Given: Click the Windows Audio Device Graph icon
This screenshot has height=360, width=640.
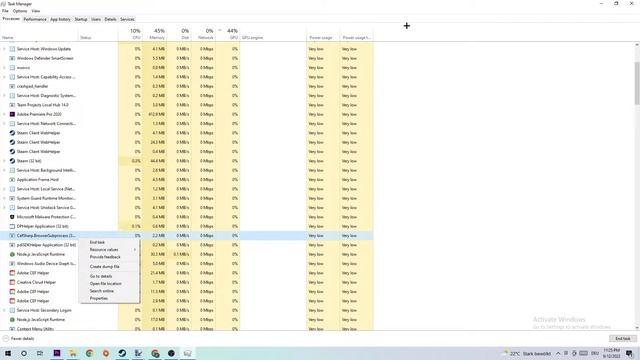Looking at the screenshot, I should tap(12, 264).
